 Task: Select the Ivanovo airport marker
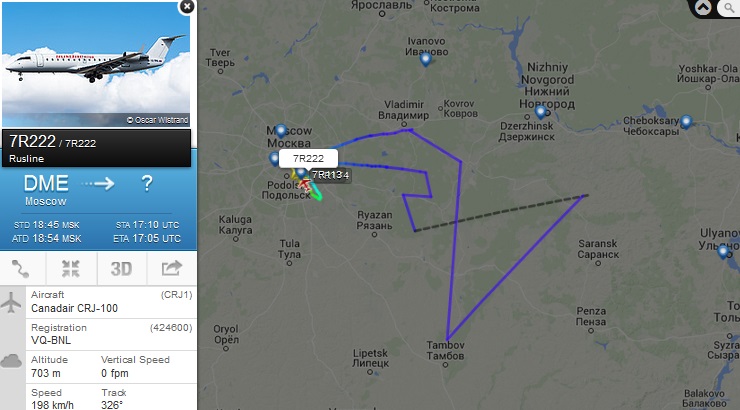pyautogui.click(x=426, y=59)
